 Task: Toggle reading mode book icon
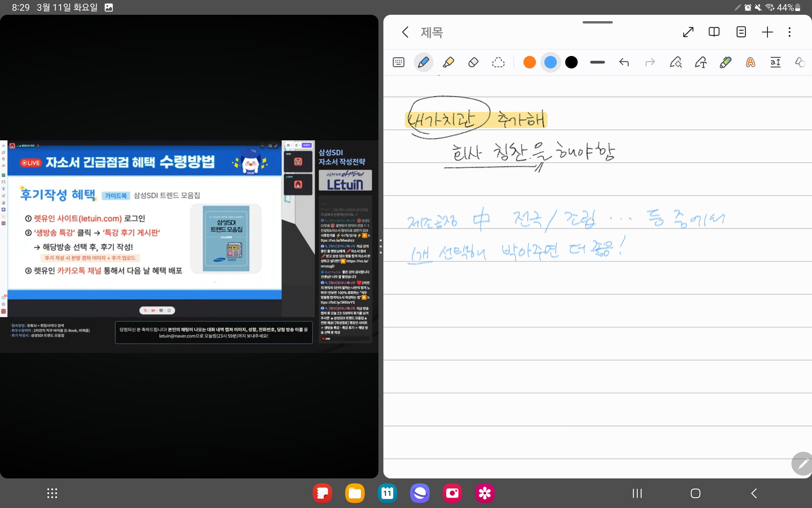[x=714, y=32]
